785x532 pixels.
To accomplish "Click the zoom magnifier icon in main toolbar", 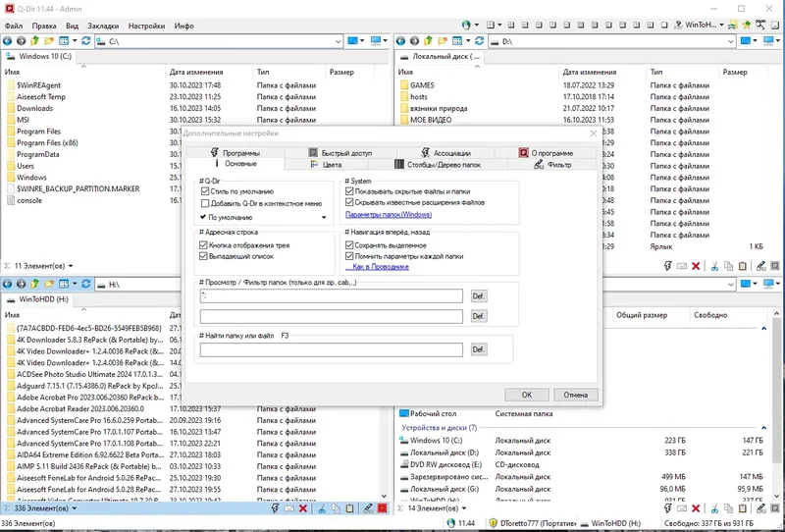I will 760,25.
